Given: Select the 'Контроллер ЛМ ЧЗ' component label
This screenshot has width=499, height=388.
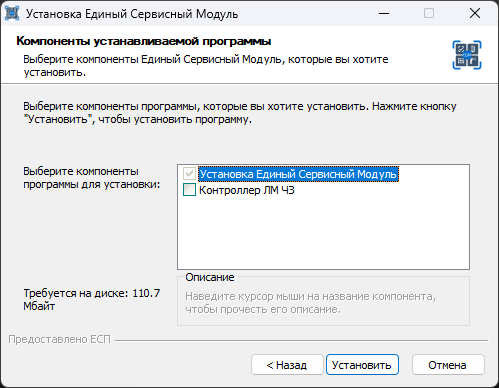Looking at the screenshot, I should click(x=247, y=190).
